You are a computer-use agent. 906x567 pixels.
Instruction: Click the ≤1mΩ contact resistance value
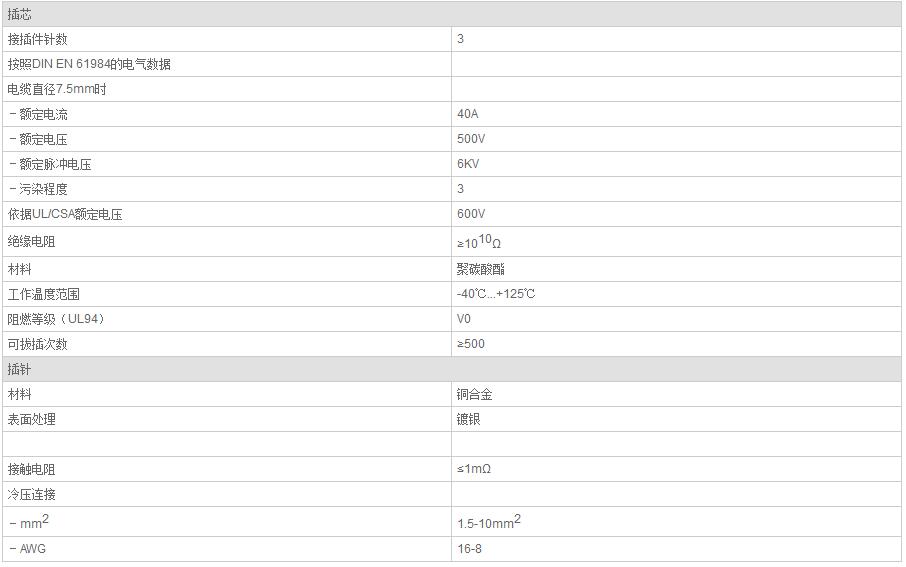coord(474,469)
